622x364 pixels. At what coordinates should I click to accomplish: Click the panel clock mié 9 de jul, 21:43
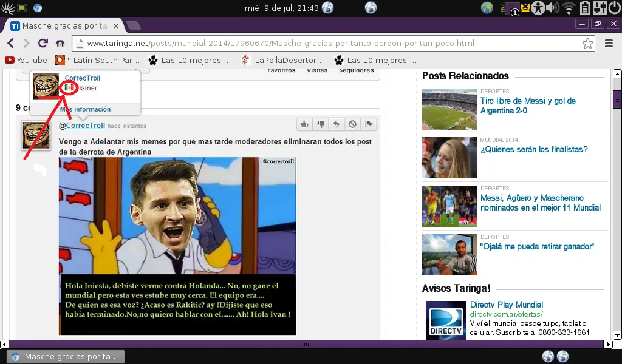[x=282, y=8]
